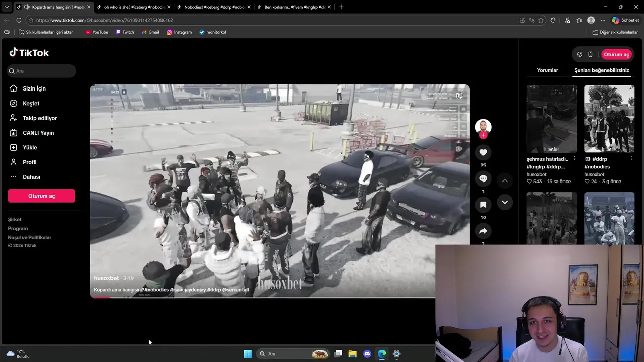
Task: Add page to favorites with star icon
Action: pos(541,20)
